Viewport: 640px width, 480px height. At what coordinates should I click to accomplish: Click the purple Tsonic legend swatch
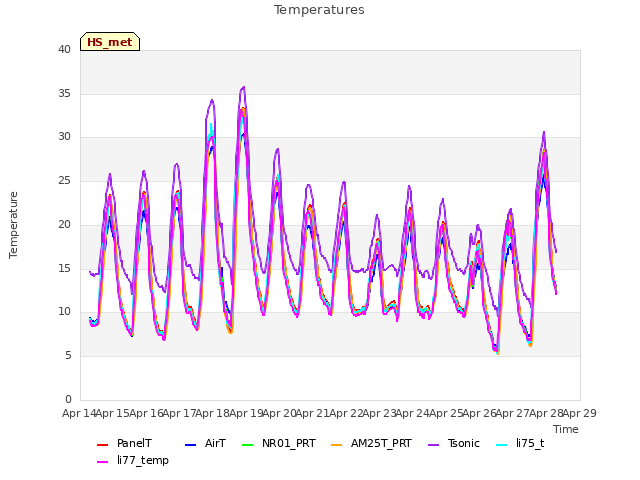coord(433,444)
